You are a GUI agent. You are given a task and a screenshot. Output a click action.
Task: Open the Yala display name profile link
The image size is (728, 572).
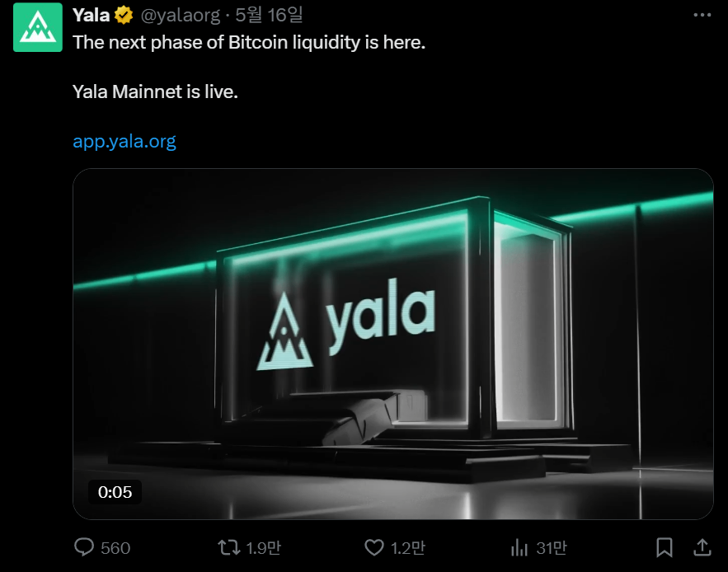tap(91, 16)
